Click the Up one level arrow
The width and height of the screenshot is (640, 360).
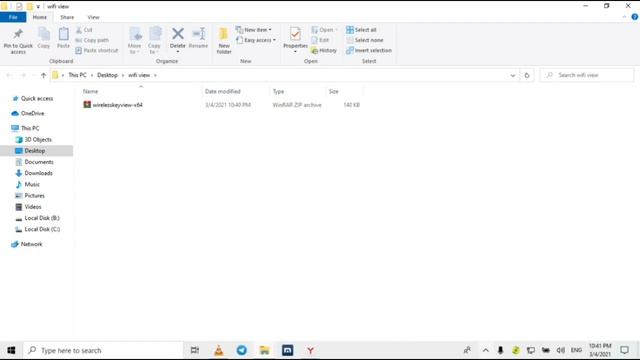pyautogui.click(x=43, y=75)
